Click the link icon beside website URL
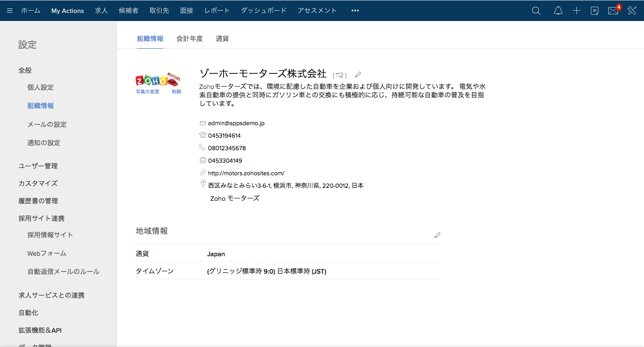 tap(203, 173)
